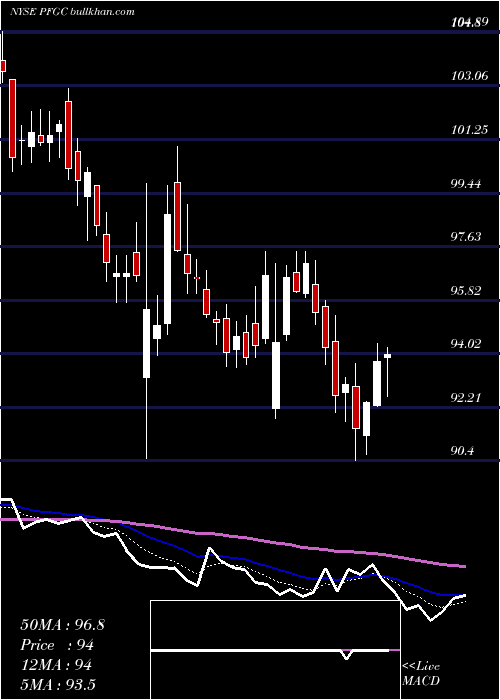Click the Price : 94 readout
Image resolution: width=500 pixels, height=700 pixels.
pyautogui.click(x=57, y=645)
